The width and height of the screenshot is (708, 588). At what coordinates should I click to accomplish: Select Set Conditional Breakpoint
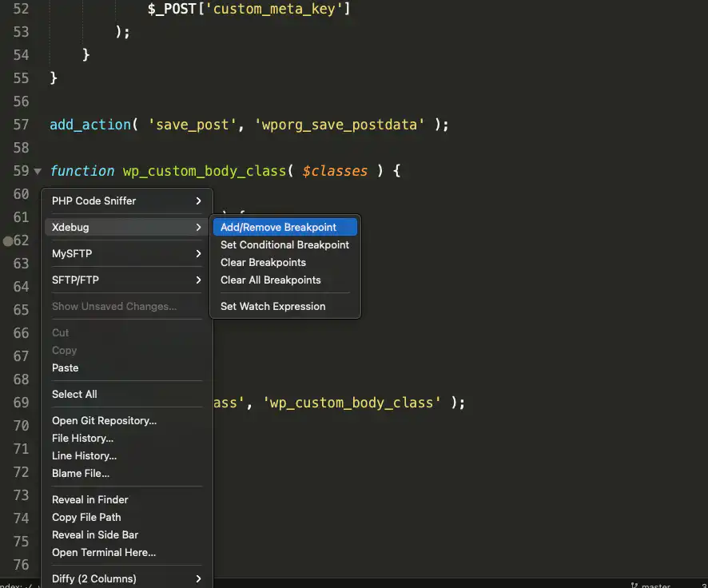284,244
